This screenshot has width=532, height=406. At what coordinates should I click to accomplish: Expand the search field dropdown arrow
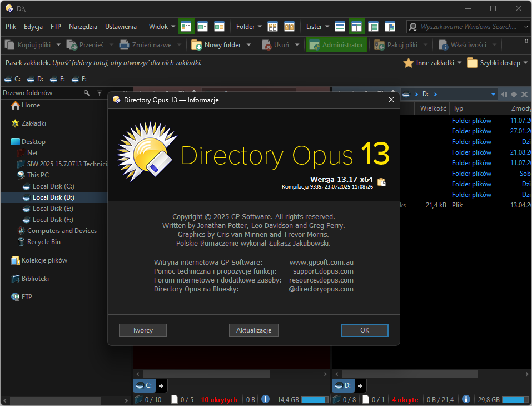click(526, 27)
